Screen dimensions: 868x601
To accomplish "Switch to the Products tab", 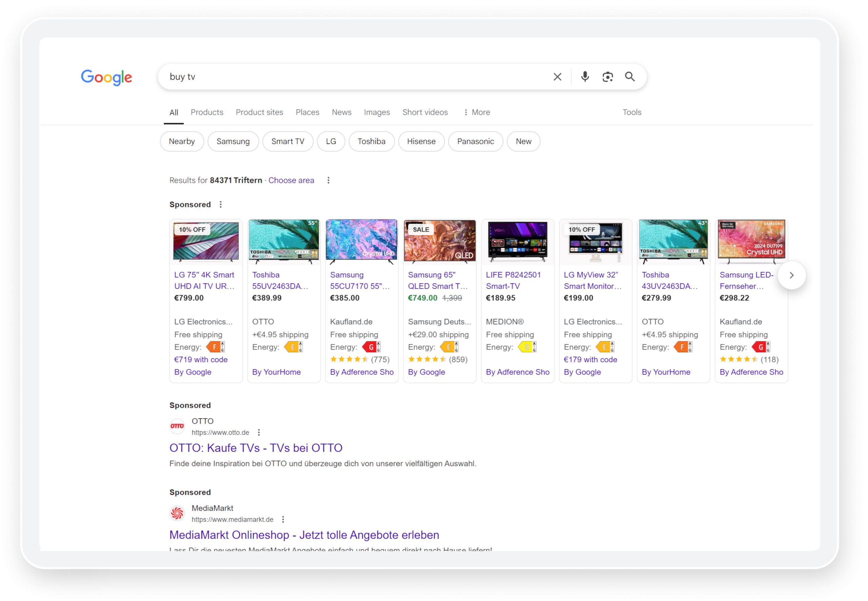I will tap(207, 112).
